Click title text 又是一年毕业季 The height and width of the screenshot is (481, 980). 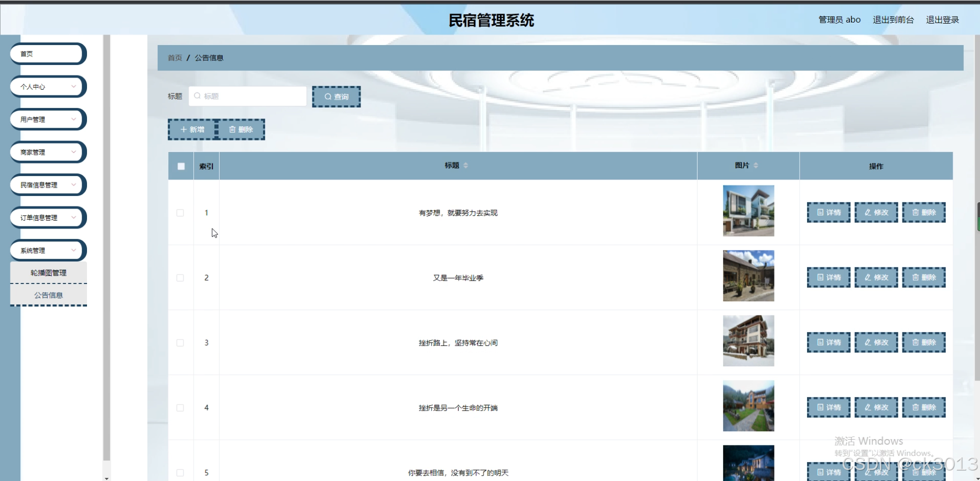(x=458, y=278)
